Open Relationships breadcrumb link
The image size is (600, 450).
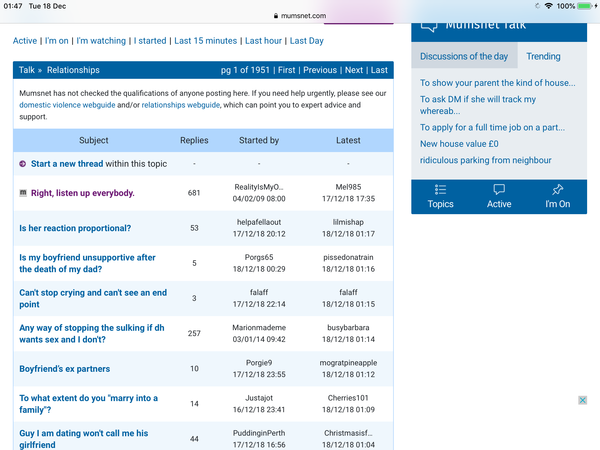[x=73, y=70]
